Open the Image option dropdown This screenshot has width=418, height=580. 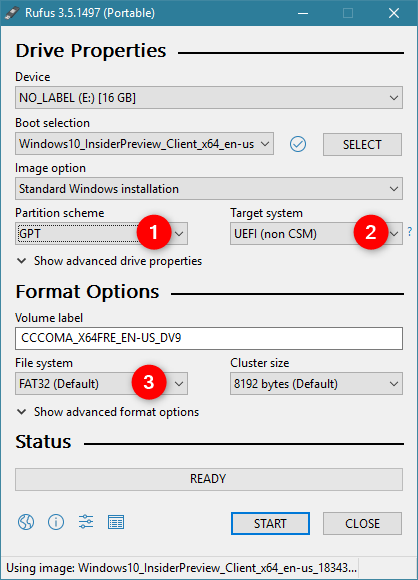coord(209,189)
